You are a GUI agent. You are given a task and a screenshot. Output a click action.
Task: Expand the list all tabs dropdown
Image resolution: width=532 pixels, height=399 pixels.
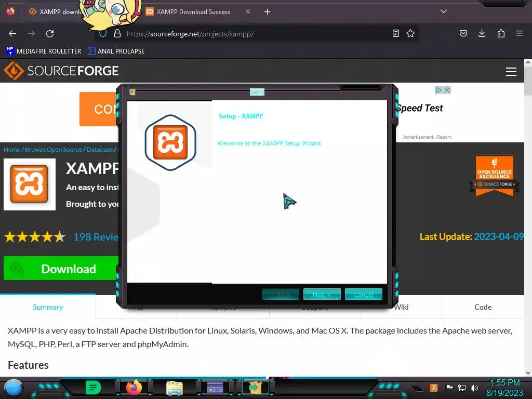point(444,11)
